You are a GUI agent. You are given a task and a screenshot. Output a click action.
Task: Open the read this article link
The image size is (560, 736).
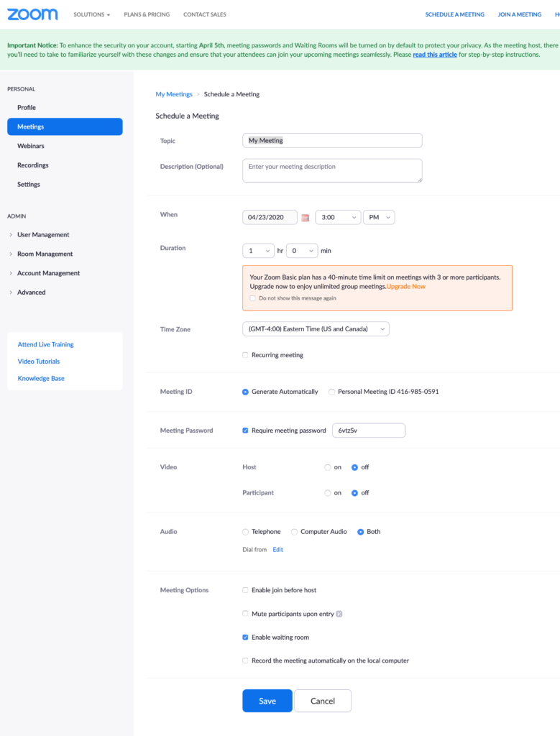tap(435, 55)
